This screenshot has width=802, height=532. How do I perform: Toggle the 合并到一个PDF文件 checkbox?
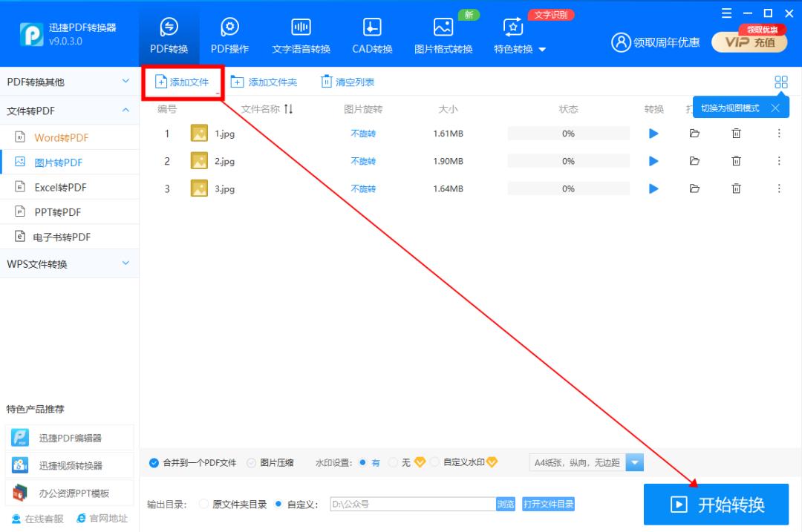coord(154,462)
